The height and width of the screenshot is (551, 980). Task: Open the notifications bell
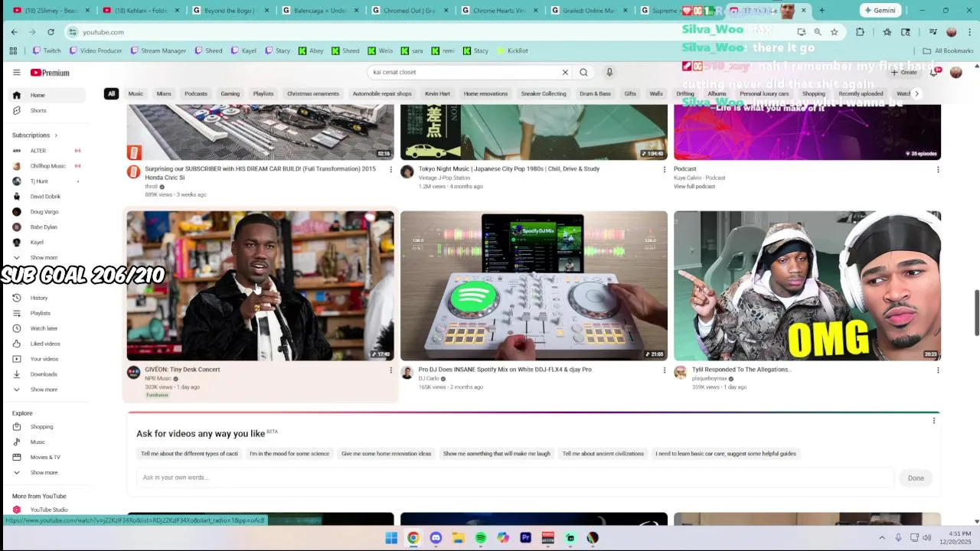tap(933, 72)
